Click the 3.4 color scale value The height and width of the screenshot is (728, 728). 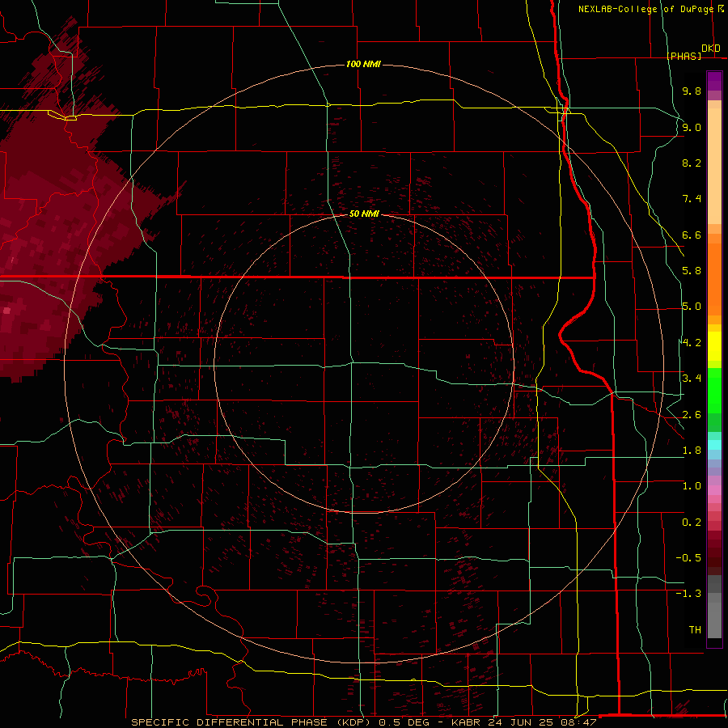click(x=692, y=379)
